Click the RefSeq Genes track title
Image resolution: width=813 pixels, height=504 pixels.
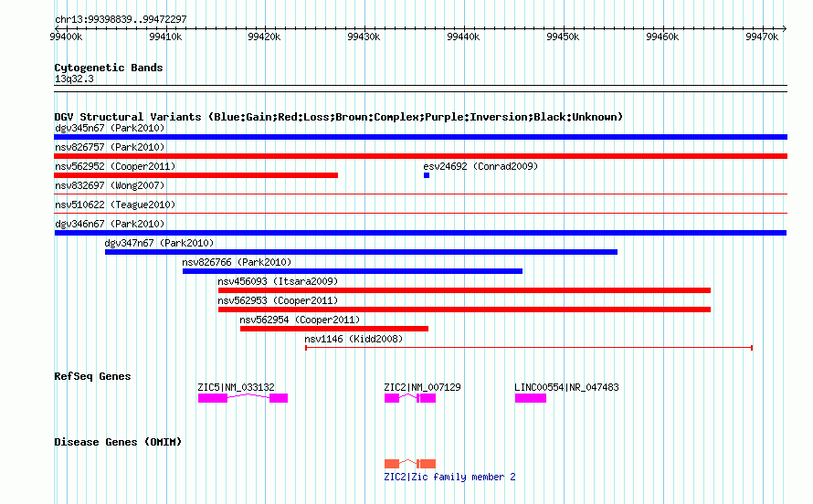(x=92, y=376)
